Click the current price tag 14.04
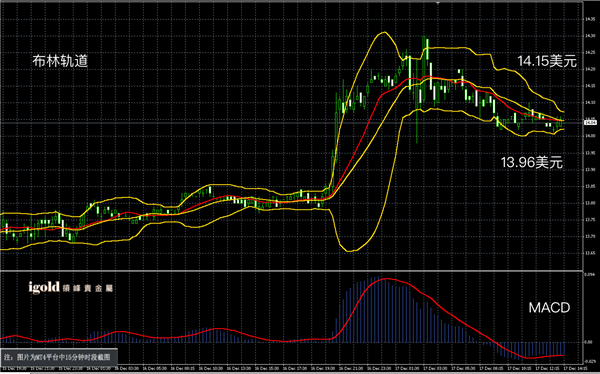The image size is (600, 374). pyautogui.click(x=590, y=122)
